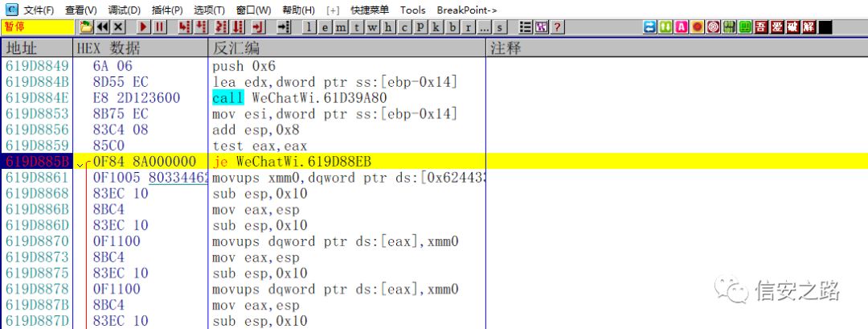Click the red circle breakpoint plugin icon

pyautogui.click(x=698, y=27)
